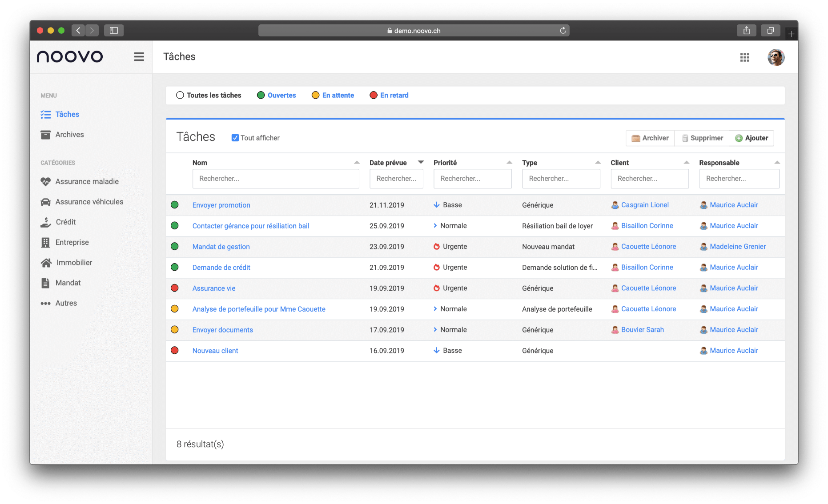Screen dimensions: 828x504
Task: Click the Assurance véhicules car icon
Action: 45,202
